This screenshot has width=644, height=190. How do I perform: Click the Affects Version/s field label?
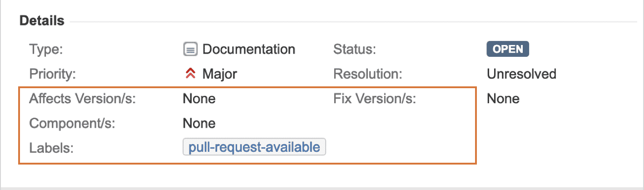click(x=83, y=99)
